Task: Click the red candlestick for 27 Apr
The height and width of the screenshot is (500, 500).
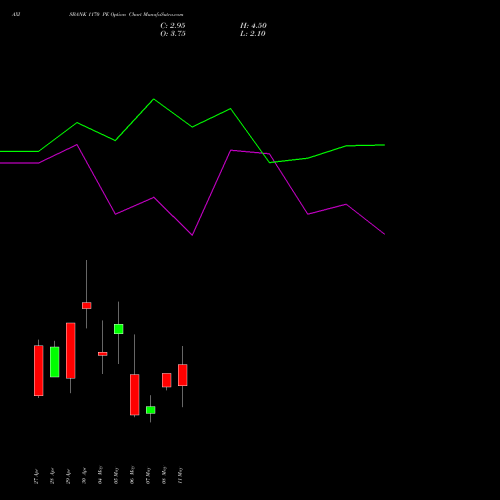Action: pyautogui.click(x=39, y=370)
